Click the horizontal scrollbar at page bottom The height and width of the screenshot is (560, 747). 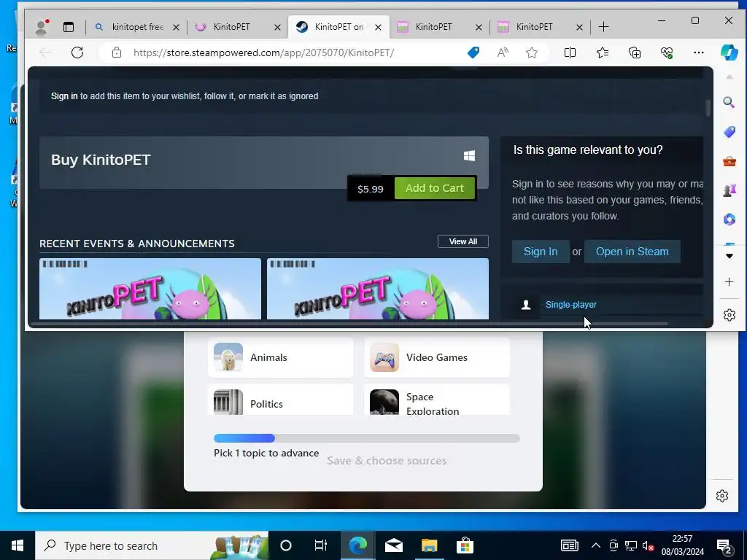[348, 324]
